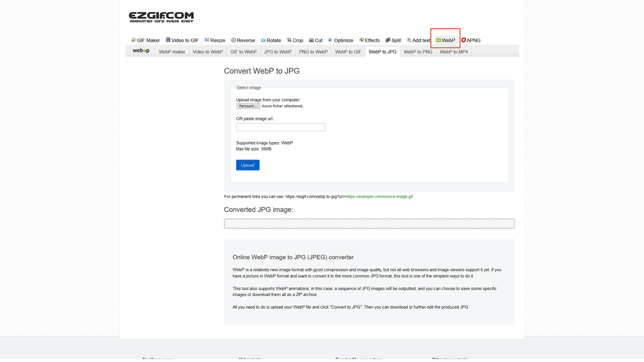Click the example.com/source-image.gif link
This screenshot has height=362, width=644.
point(379,197)
